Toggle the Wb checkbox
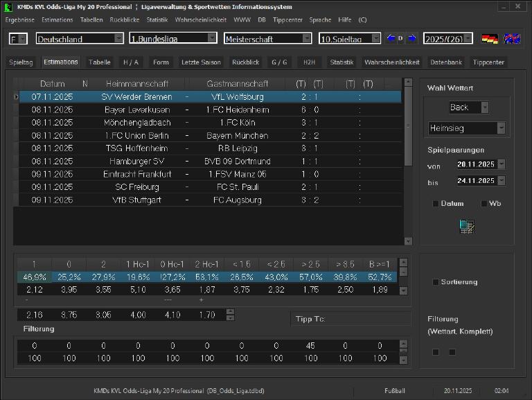This screenshot has height=400, width=532. [484, 204]
